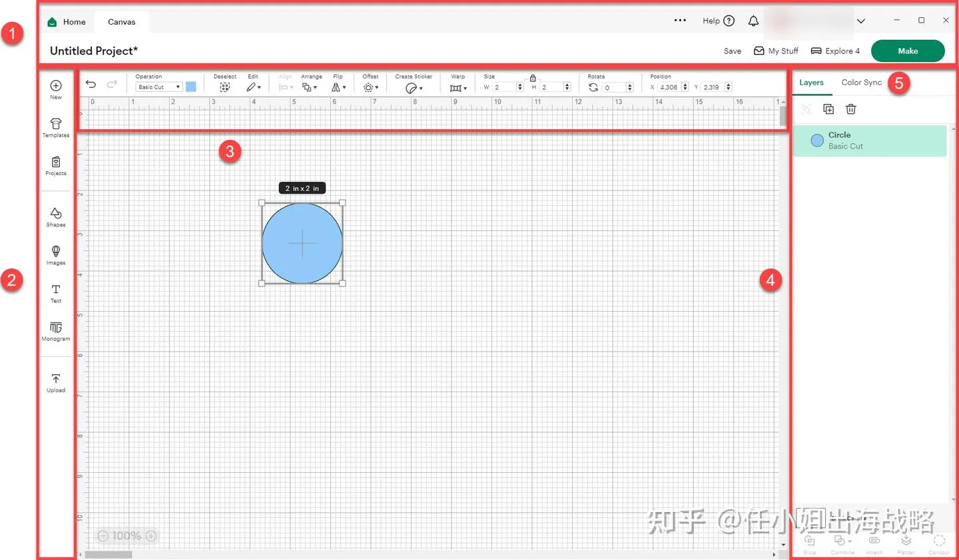This screenshot has width=959, height=560.
Task: Click the Contour tool icon
Action: (x=939, y=541)
